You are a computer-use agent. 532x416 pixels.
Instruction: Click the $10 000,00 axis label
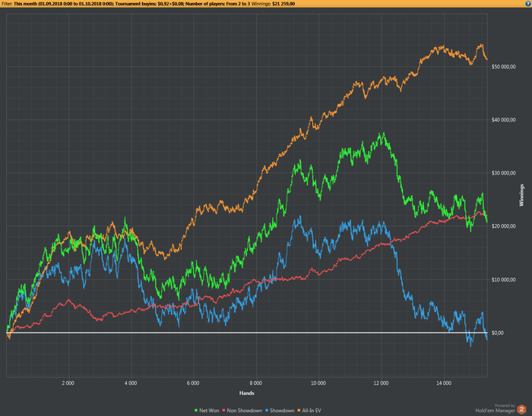503,280
